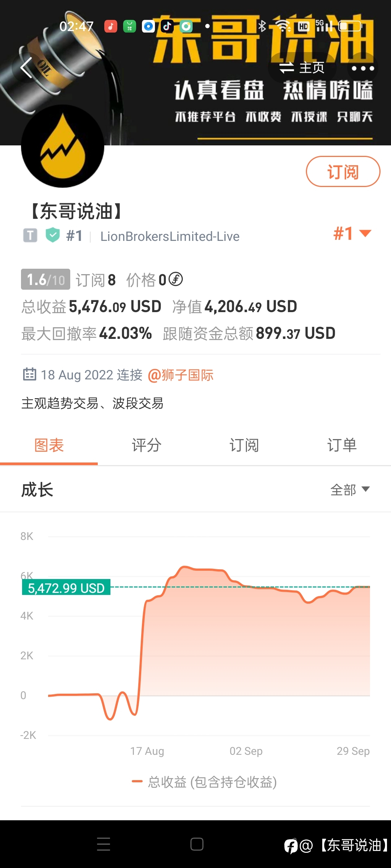
Task: Tap the back arrow icon
Action: [x=26, y=67]
